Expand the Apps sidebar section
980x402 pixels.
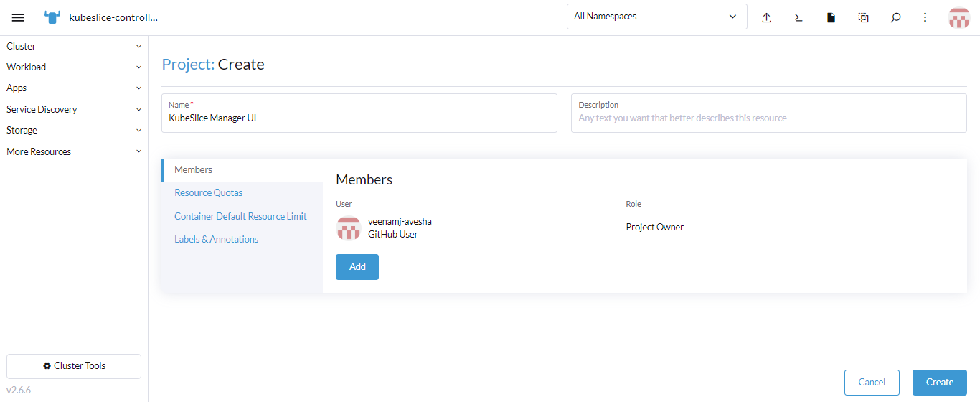coord(74,88)
